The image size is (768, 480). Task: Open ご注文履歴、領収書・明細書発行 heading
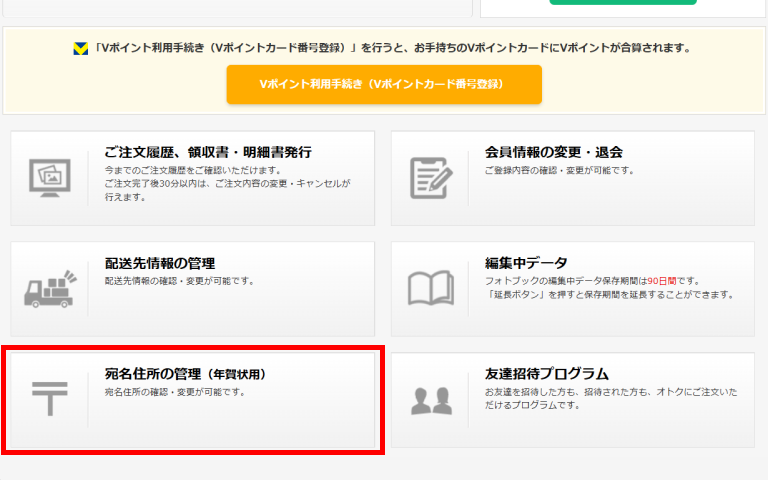tap(208, 152)
